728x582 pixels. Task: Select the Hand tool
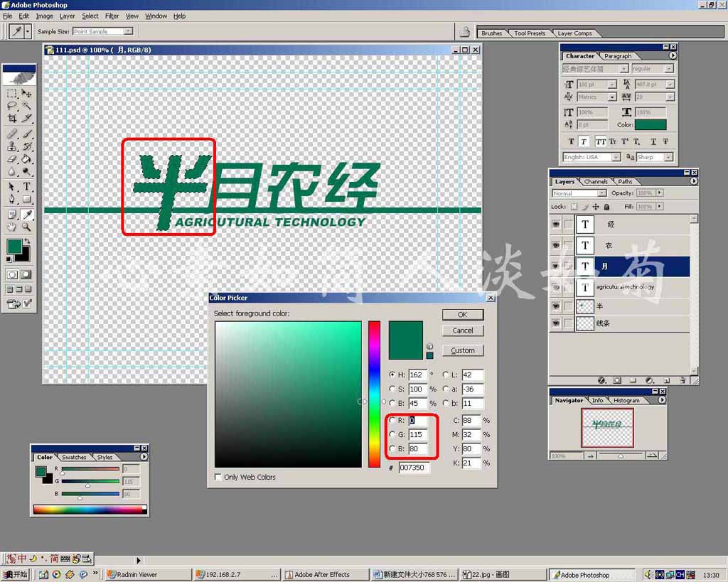(x=12, y=227)
